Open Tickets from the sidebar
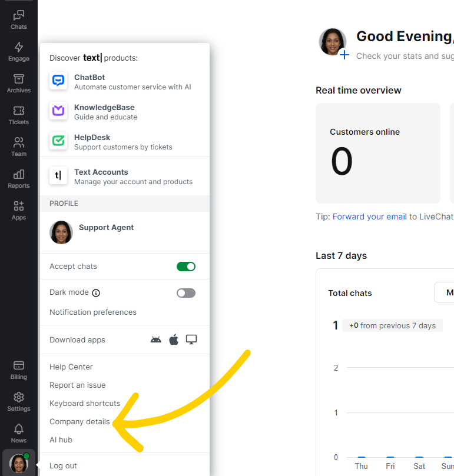 click(18, 116)
